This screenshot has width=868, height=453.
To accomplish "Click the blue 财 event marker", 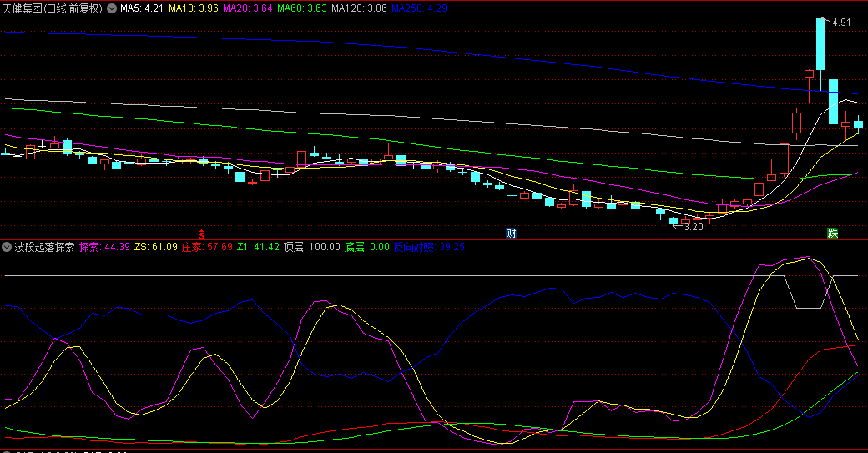I will click(511, 233).
